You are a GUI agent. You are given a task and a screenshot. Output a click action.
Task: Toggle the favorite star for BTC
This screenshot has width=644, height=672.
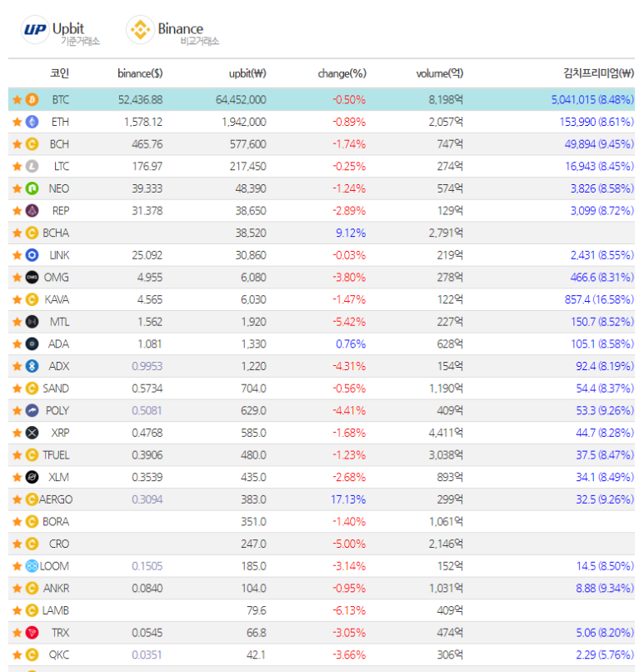click(x=17, y=100)
